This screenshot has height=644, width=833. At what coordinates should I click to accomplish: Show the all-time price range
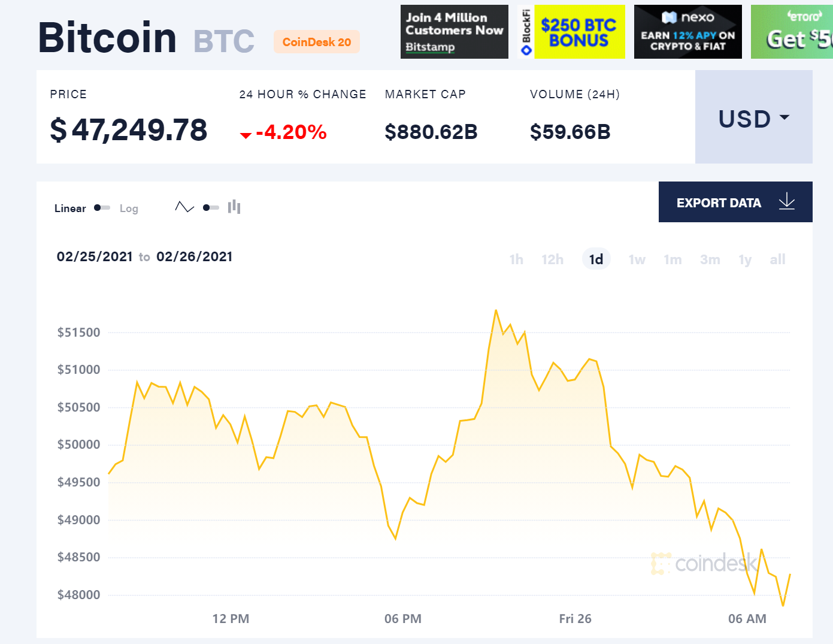tap(777, 259)
